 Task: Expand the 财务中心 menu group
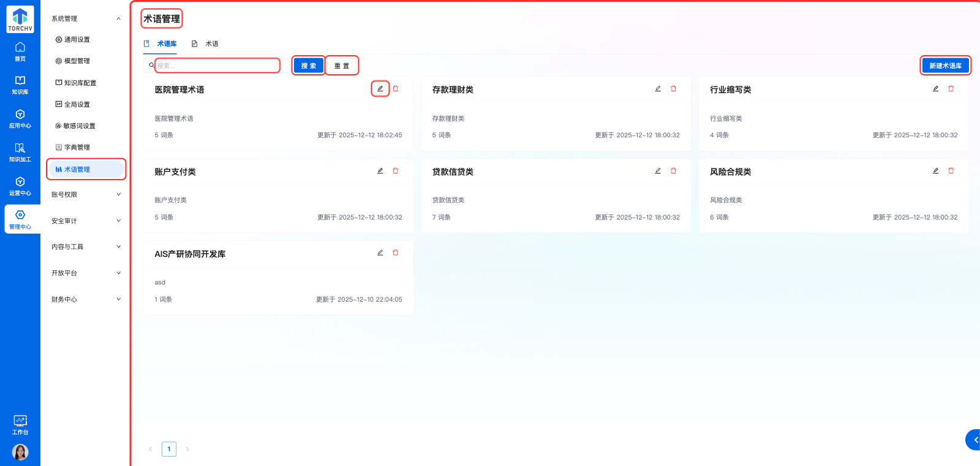tap(86, 299)
